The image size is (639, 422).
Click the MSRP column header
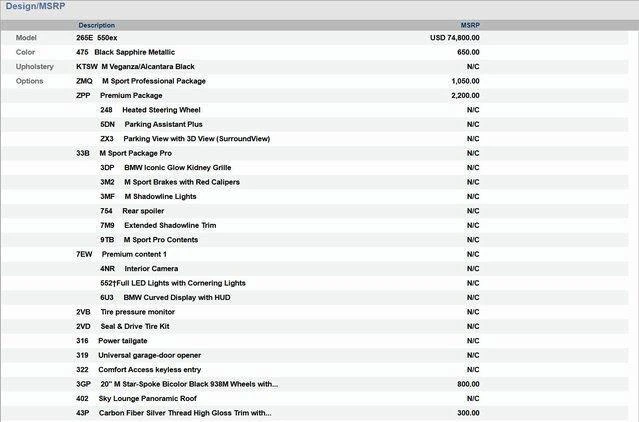[469, 25]
